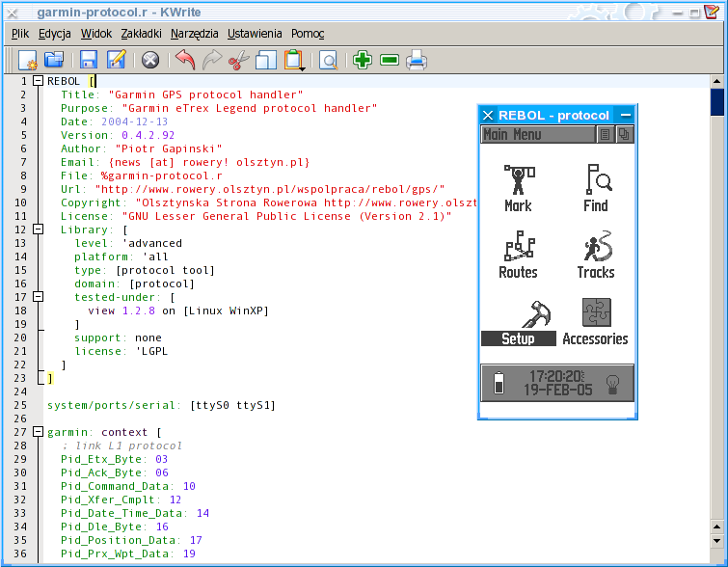Click the author string "Piotr Gapinski"
728x567 pixels.
(x=169, y=148)
